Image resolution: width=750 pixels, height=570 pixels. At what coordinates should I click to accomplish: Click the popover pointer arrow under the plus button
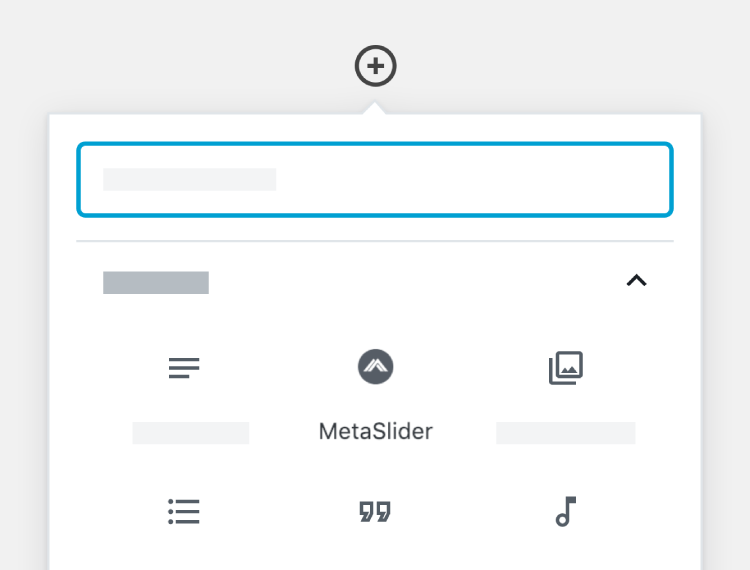pos(376,107)
